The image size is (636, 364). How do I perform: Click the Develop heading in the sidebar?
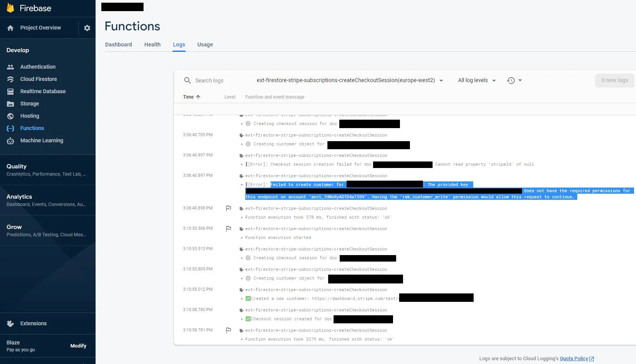18,50
